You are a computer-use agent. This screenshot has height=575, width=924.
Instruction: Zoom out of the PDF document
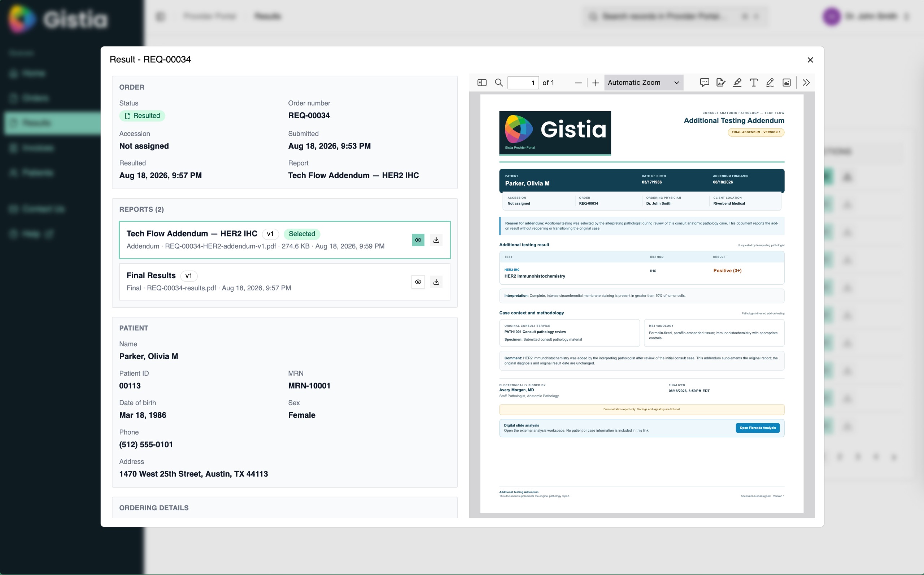(x=578, y=82)
